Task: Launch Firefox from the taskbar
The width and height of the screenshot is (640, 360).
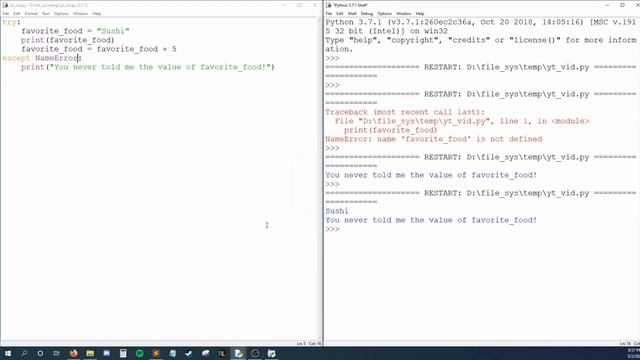Action: (73, 353)
